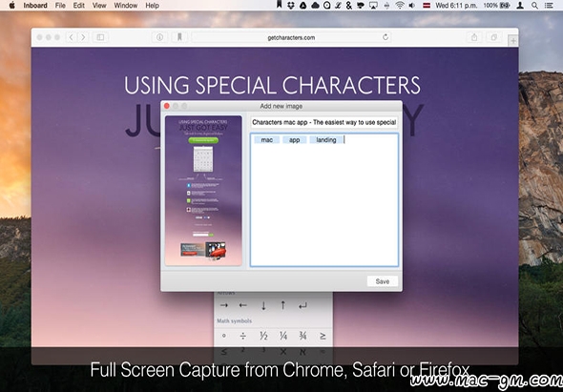Select the 'mac' tag
This screenshot has height=392, width=563.
tap(267, 140)
